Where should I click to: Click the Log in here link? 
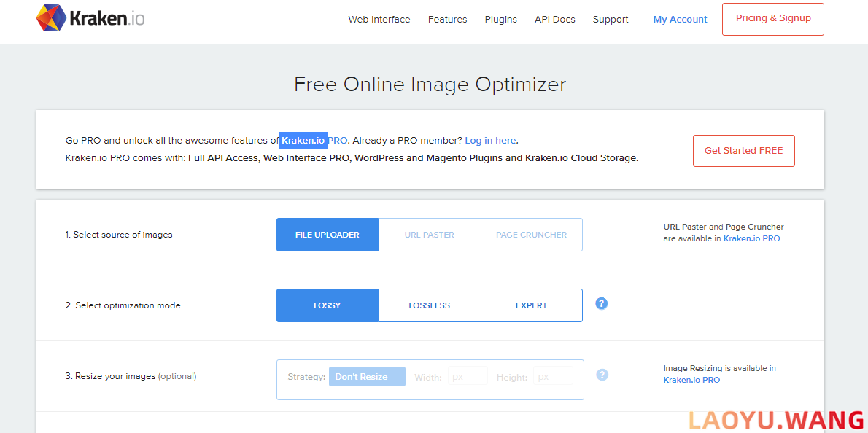point(490,141)
